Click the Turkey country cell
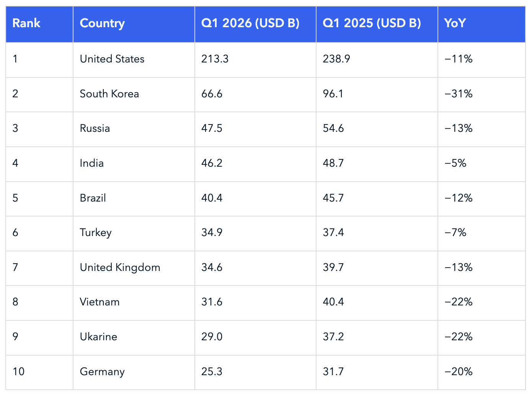Viewport: 532px width, 397px height. (x=134, y=233)
